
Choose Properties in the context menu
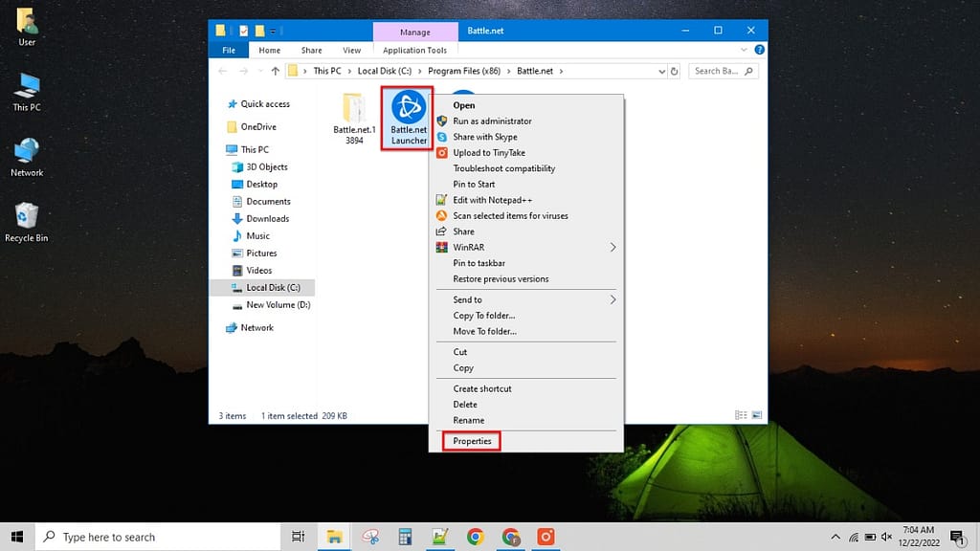click(x=472, y=441)
